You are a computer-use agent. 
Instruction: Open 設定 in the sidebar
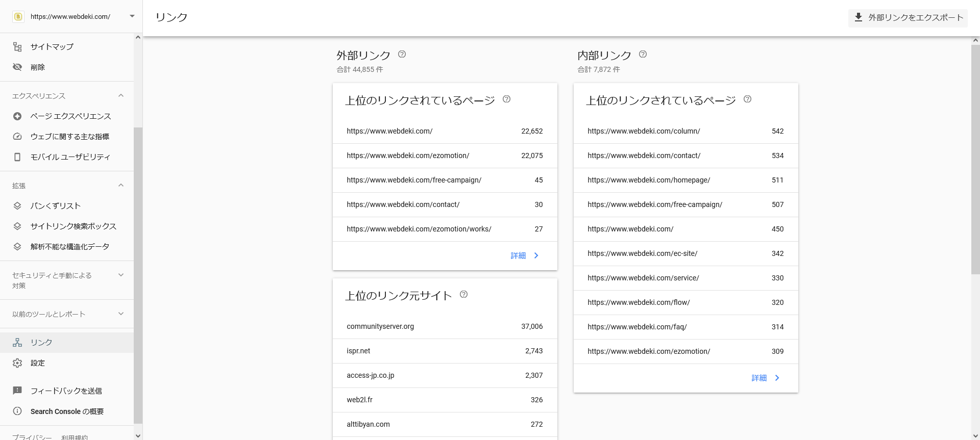pyautogui.click(x=67, y=363)
